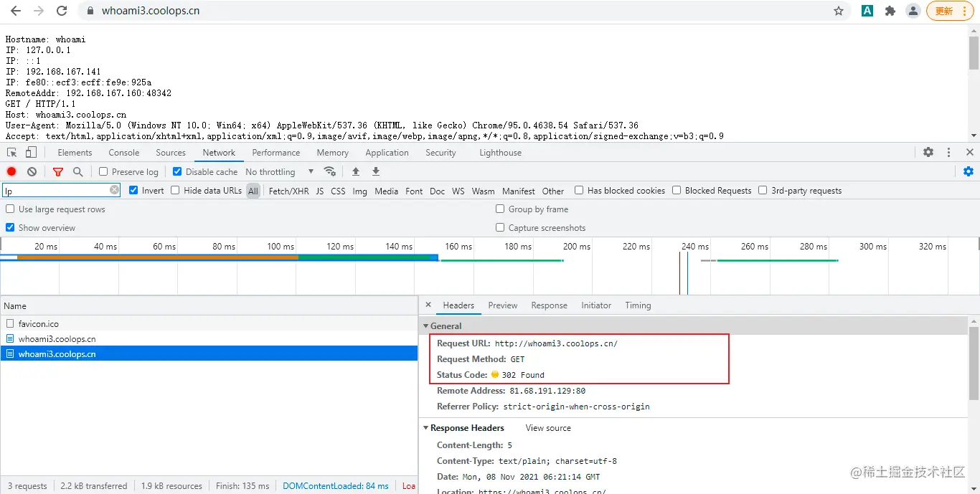
Task: Reload the whoami3.coolops.cn page
Action: tap(62, 11)
